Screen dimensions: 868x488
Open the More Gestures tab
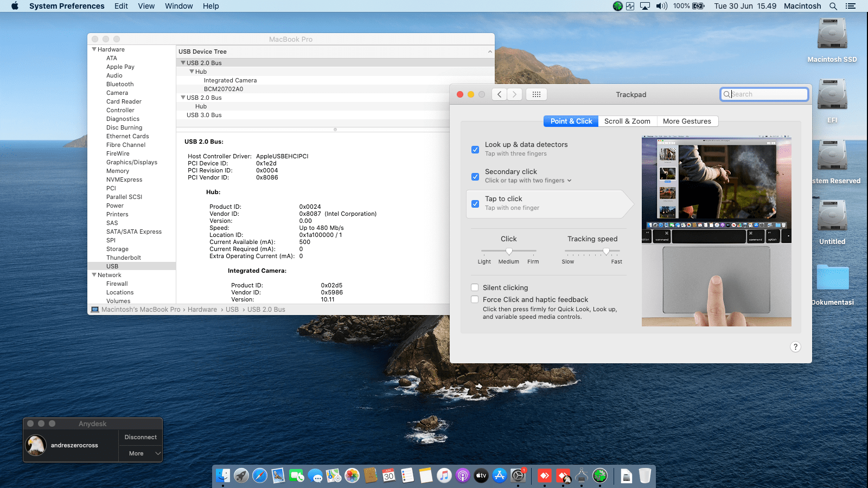tap(687, 121)
